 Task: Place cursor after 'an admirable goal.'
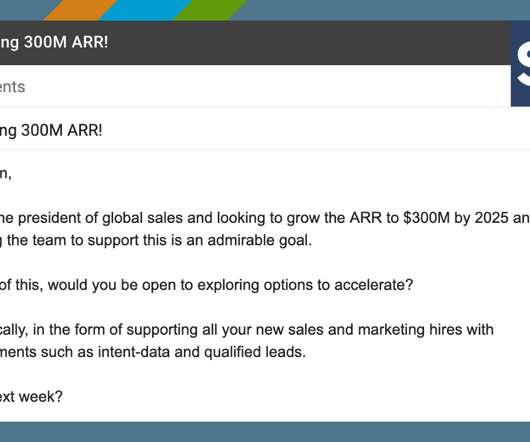pos(313,241)
